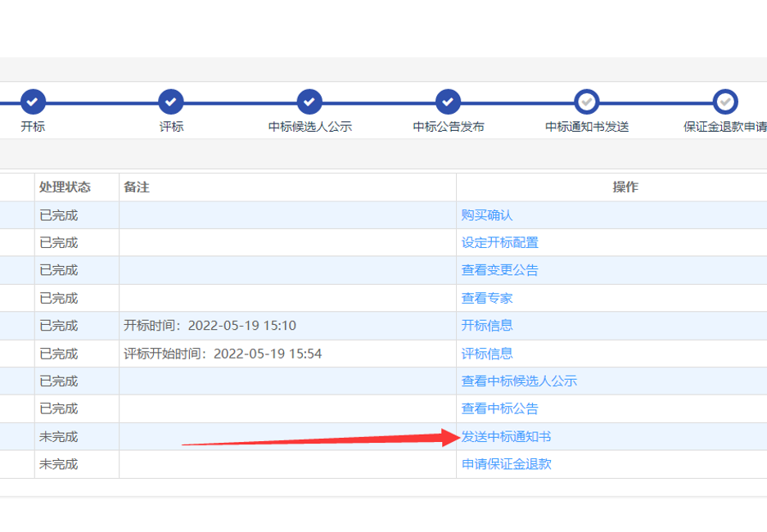Click 查看中标候选人公示 link
Screen dimensions: 767x532
click(519, 381)
